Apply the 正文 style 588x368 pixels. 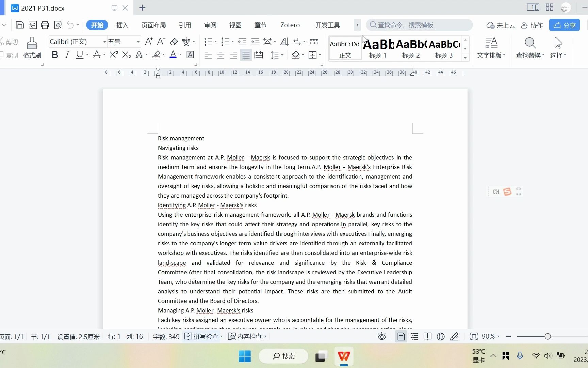coord(345,48)
